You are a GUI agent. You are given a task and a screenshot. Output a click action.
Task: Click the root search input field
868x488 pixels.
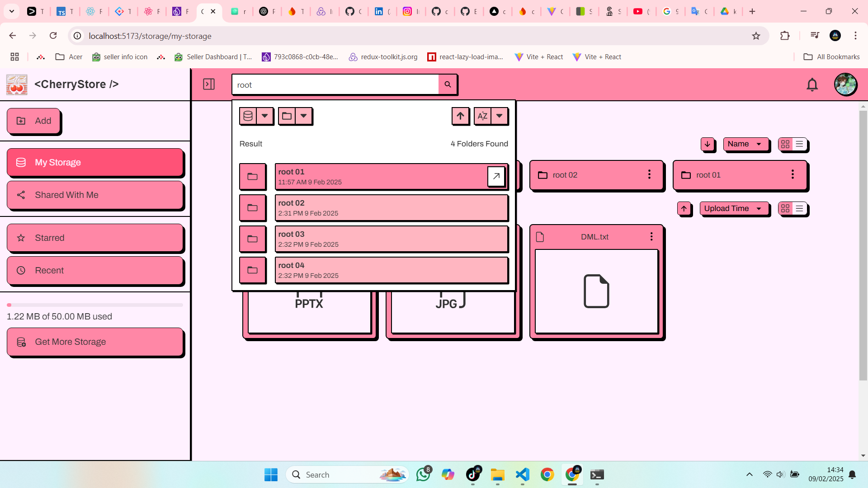click(335, 84)
